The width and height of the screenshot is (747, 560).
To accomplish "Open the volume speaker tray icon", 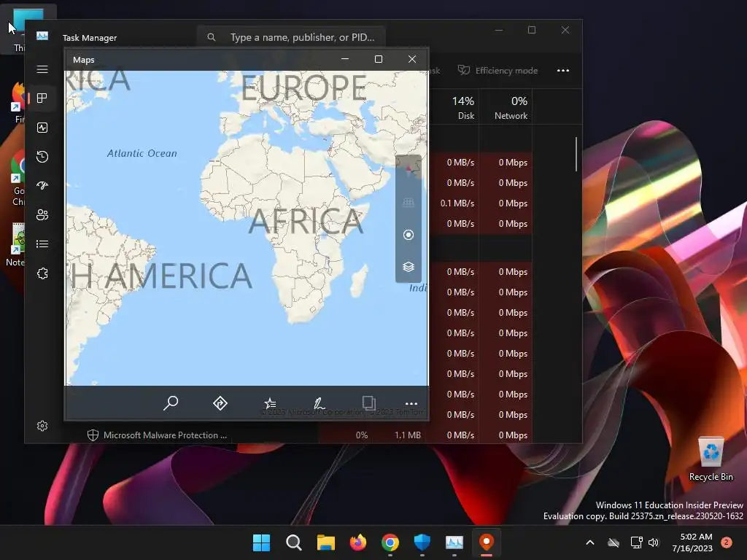I will pyautogui.click(x=654, y=542).
